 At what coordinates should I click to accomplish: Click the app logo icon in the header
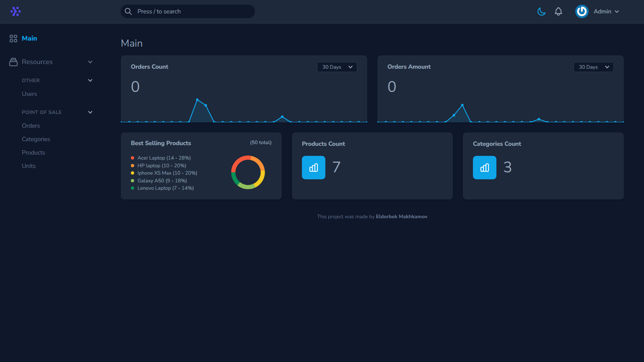click(15, 11)
